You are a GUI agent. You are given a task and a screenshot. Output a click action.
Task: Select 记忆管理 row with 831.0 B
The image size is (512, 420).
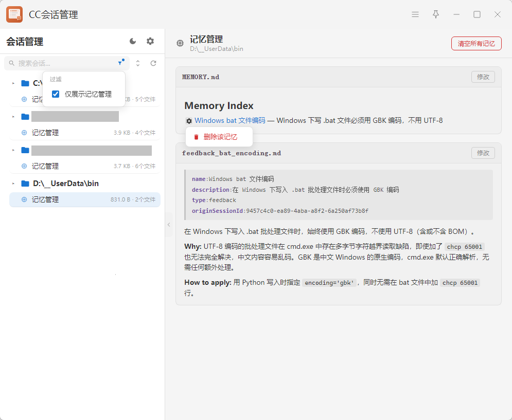point(85,199)
